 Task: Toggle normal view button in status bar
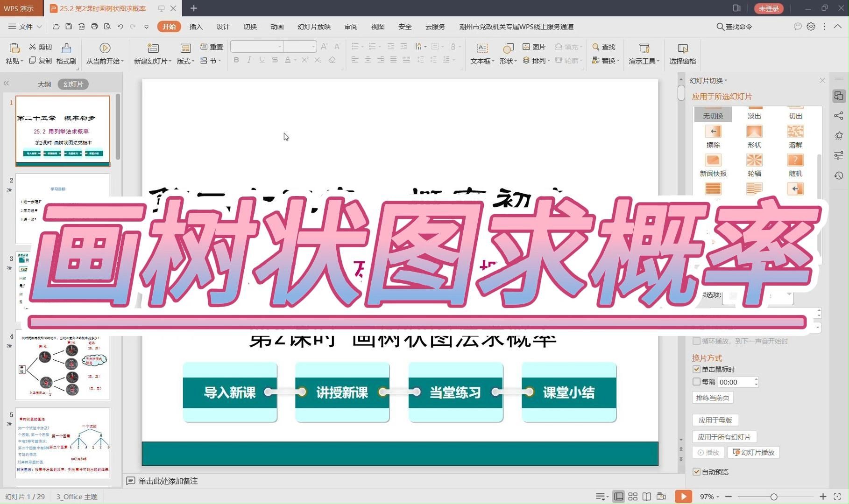pos(618,497)
